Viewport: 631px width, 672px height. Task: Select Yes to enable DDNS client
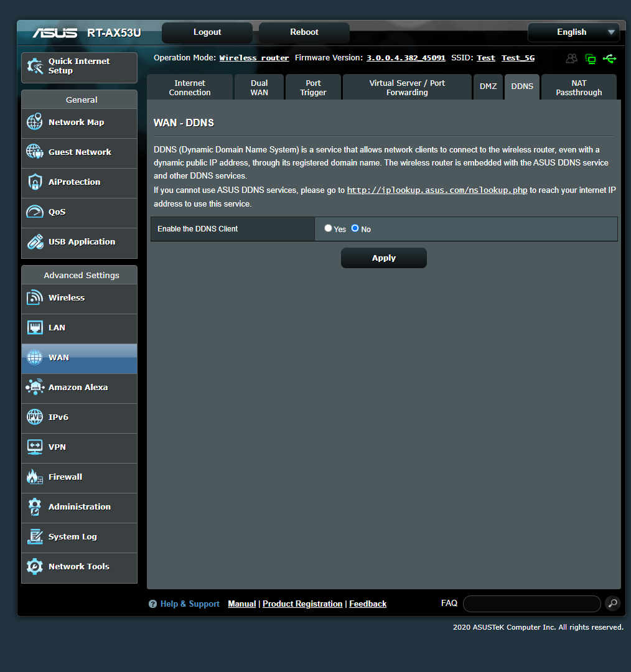pyautogui.click(x=328, y=228)
